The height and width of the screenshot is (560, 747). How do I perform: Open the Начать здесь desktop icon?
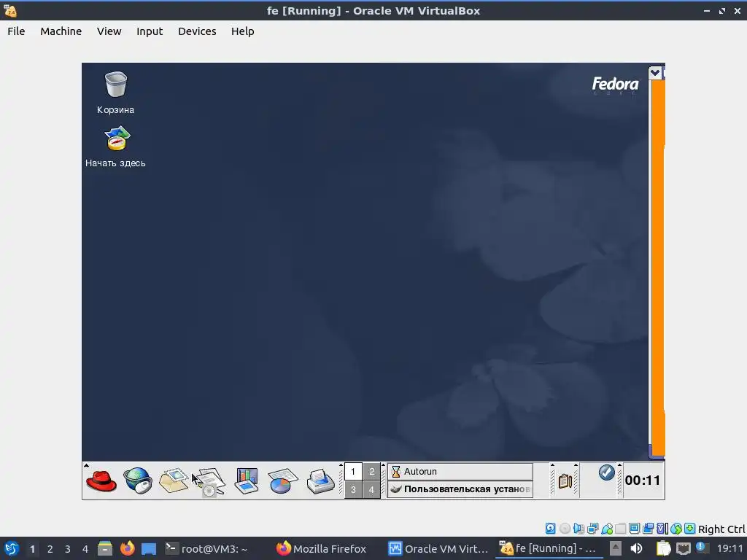(x=117, y=138)
